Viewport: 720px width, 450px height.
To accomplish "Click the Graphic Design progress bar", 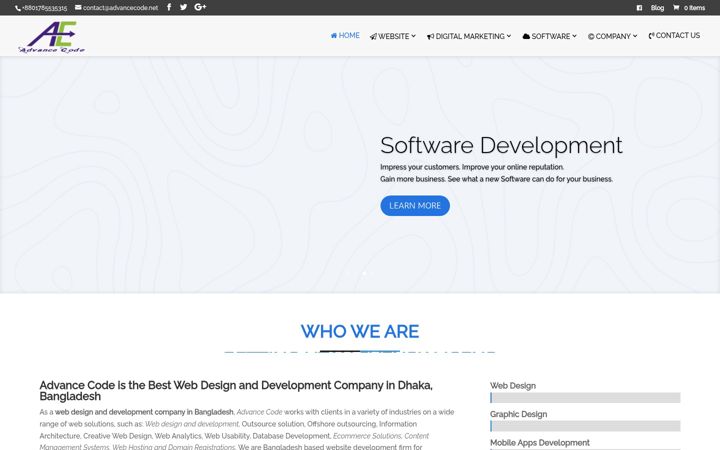I will [585, 426].
